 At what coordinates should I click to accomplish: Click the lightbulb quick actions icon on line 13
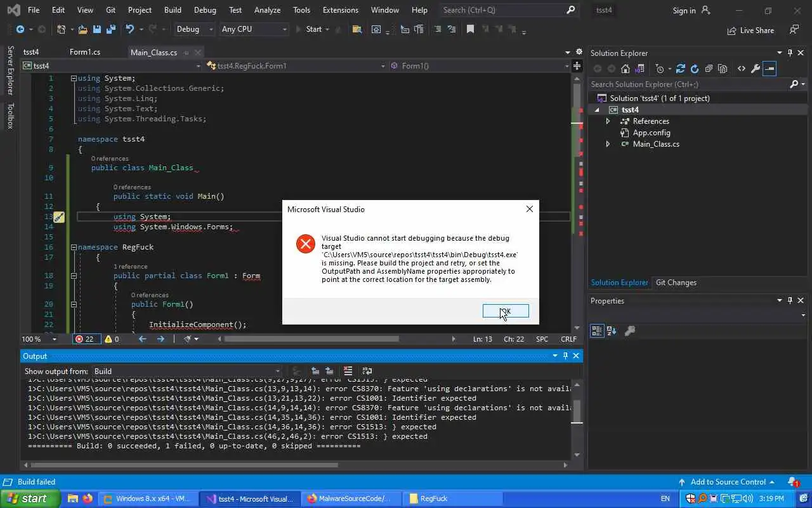pos(58,217)
